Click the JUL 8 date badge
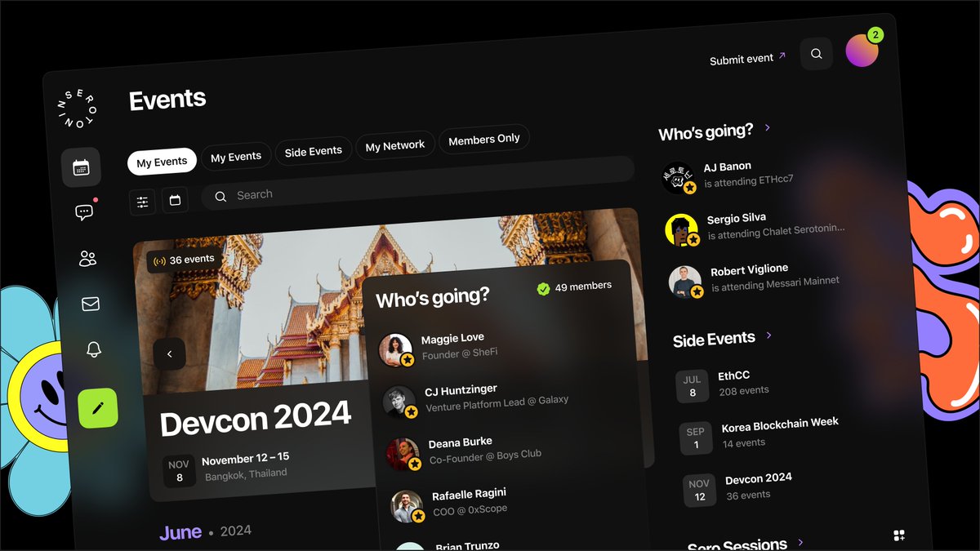Image resolution: width=980 pixels, height=551 pixels. [692, 386]
